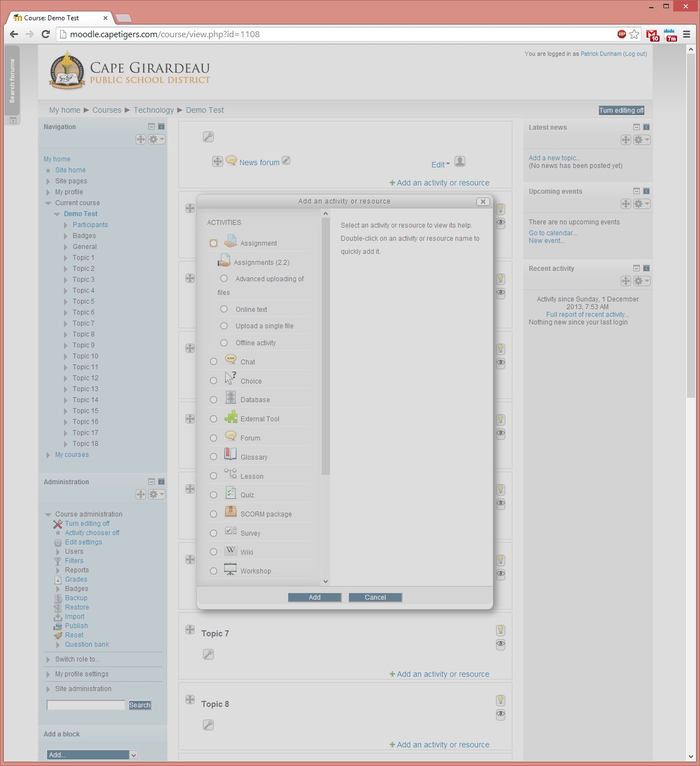Open News forum Edit dropdown
The height and width of the screenshot is (766, 700).
pyautogui.click(x=440, y=165)
